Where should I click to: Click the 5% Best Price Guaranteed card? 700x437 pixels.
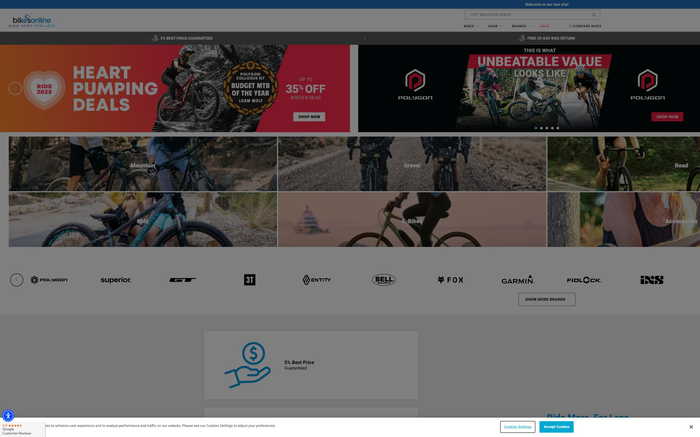click(x=311, y=365)
